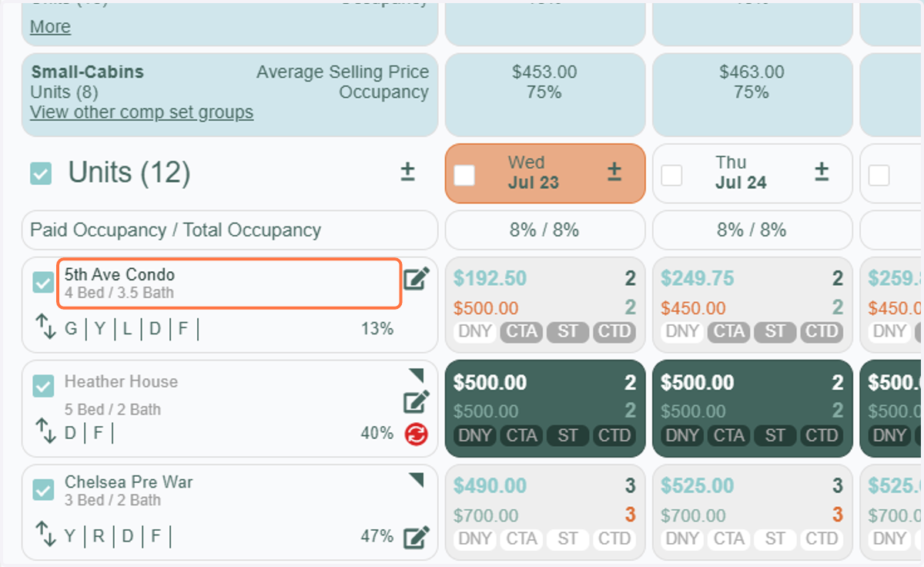Image resolution: width=924 pixels, height=567 pixels.
Task: Toggle DNY on 5th Ave Condo Wed Jul 23
Action: click(475, 332)
